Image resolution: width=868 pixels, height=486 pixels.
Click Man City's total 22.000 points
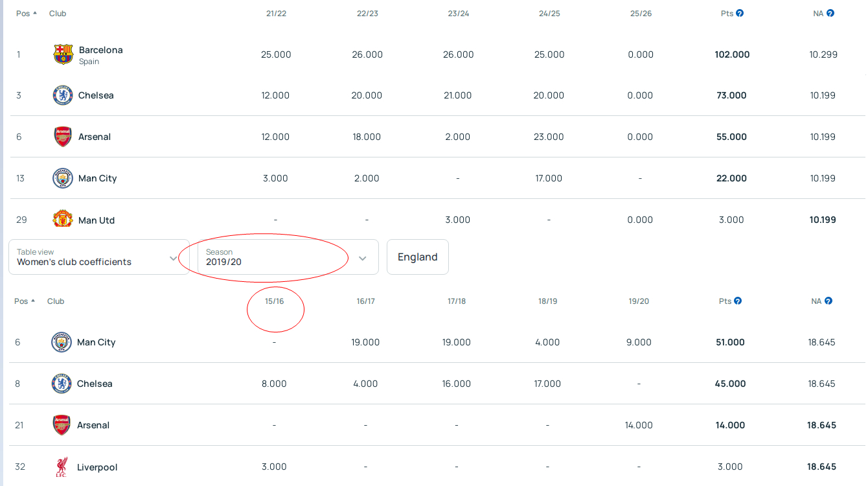(x=732, y=178)
